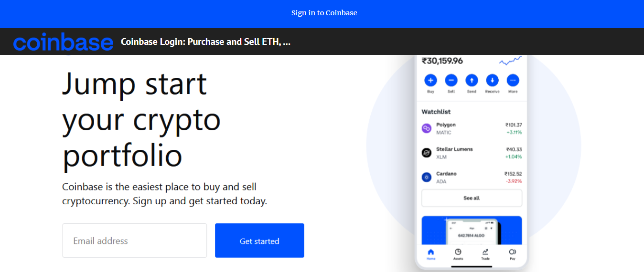Open the portfolio balance sparkline chart
Image resolution: width=644 pixels, height=272 pixels.
[x=510, y=61]
